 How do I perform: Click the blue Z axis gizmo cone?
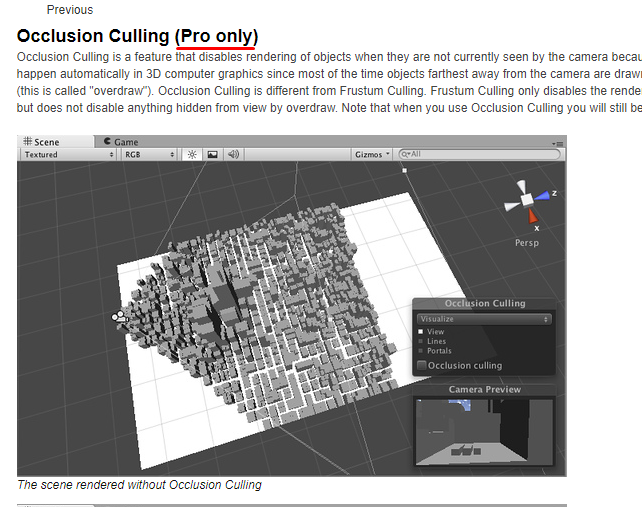coord(543,196)
